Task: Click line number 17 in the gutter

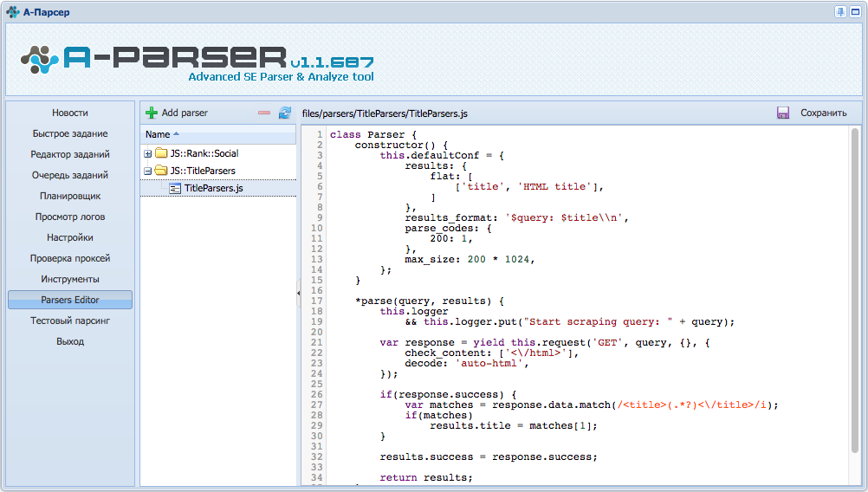Action: point(317,301)
